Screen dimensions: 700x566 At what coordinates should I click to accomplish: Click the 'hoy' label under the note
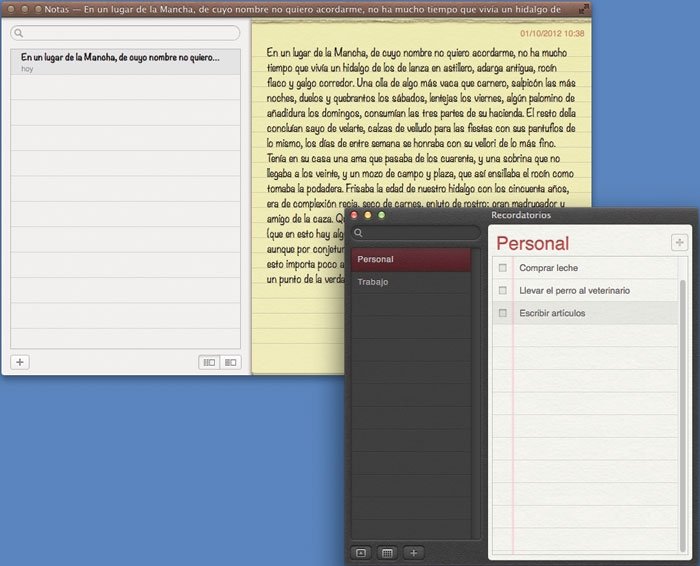[27, 69]
